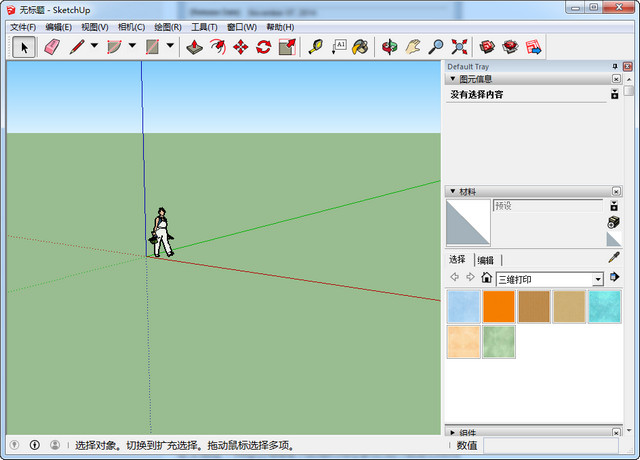
Task: Toggle the materials secondary selection pane
Action: pyautogui.click(x=614, y=206)
